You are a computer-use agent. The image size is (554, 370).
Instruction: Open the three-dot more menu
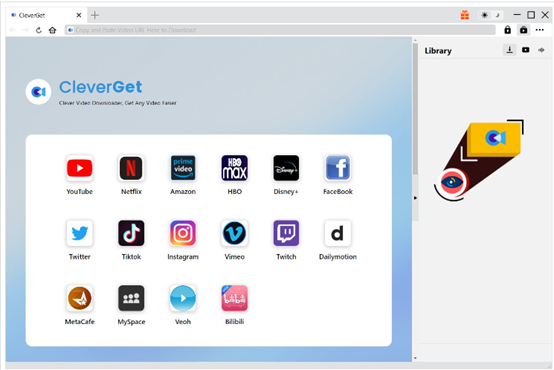click(x=540, y=30)
